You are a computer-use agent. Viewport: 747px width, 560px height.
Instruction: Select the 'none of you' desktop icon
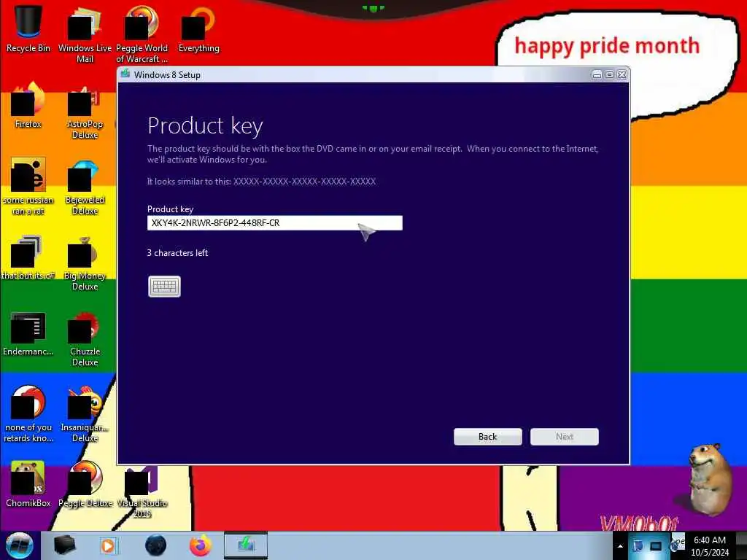[x=28, y=414]
